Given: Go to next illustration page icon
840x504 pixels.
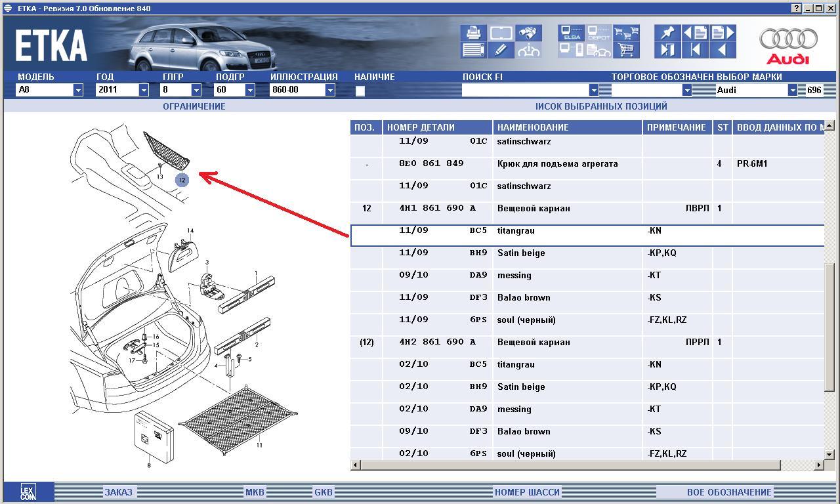Looking at the screenshot, I should coord(723,33).
